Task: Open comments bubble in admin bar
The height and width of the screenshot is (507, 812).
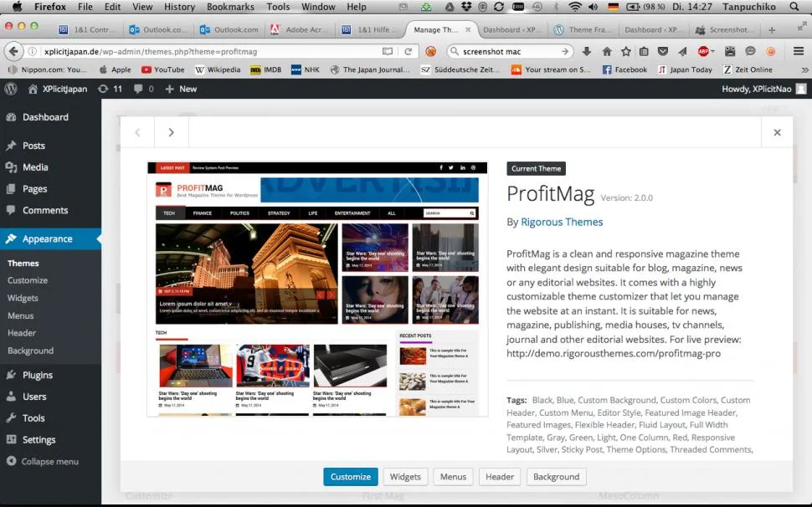Action: pos(143,89)
